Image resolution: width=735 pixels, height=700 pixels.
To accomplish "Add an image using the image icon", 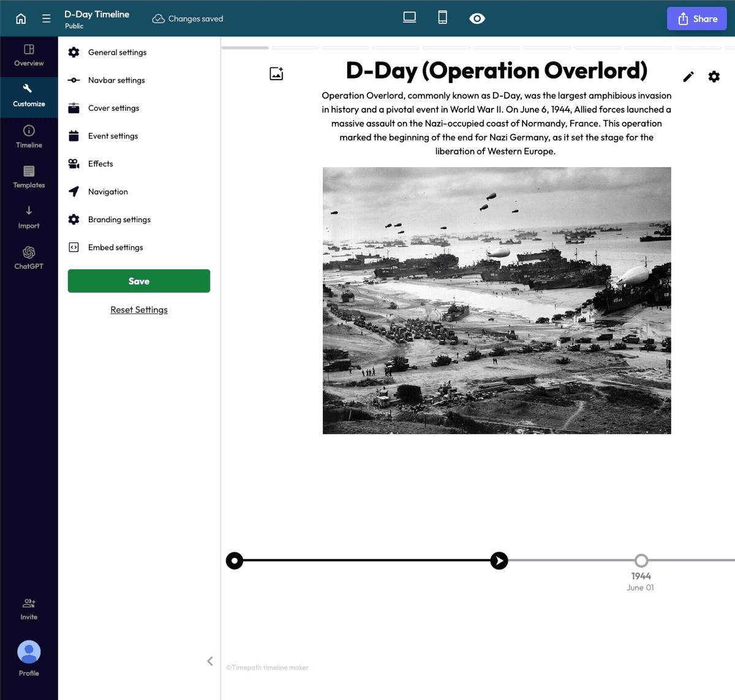I will 276,73.
